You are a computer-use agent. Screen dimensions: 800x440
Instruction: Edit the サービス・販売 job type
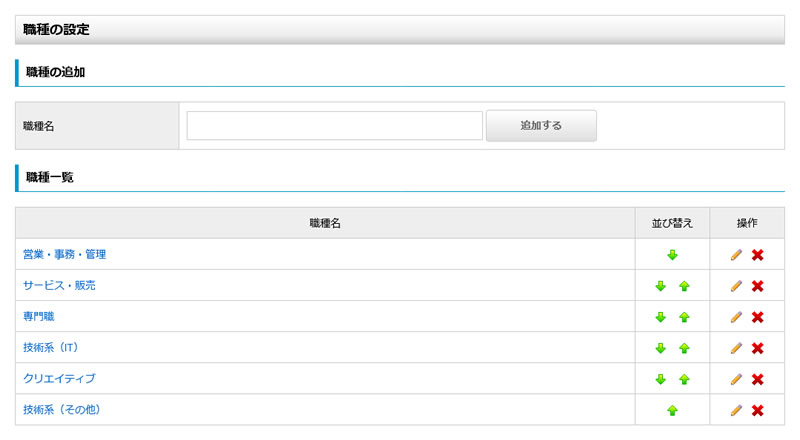tap(736, 286)
